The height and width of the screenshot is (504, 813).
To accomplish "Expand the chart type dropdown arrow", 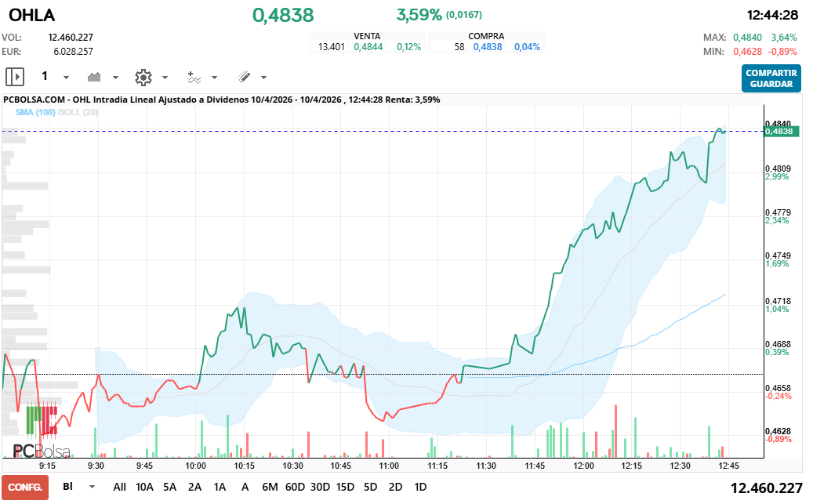I will (115, 78).
